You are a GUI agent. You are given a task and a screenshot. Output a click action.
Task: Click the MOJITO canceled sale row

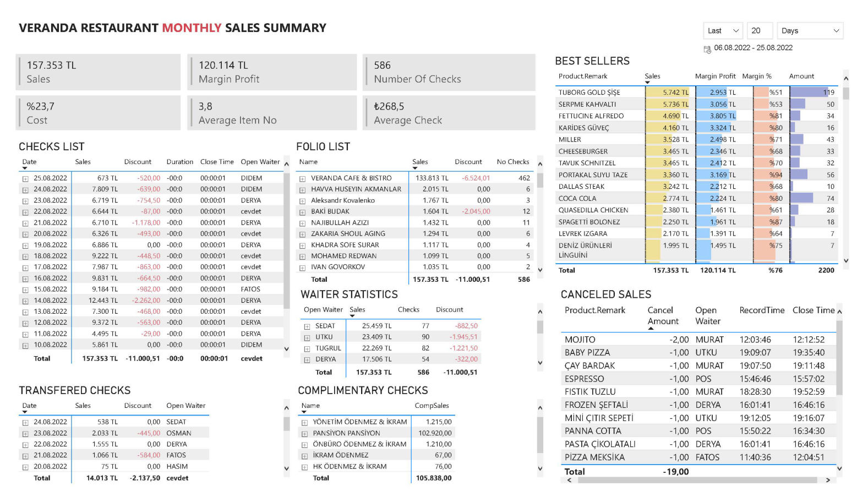coord(699,340)
